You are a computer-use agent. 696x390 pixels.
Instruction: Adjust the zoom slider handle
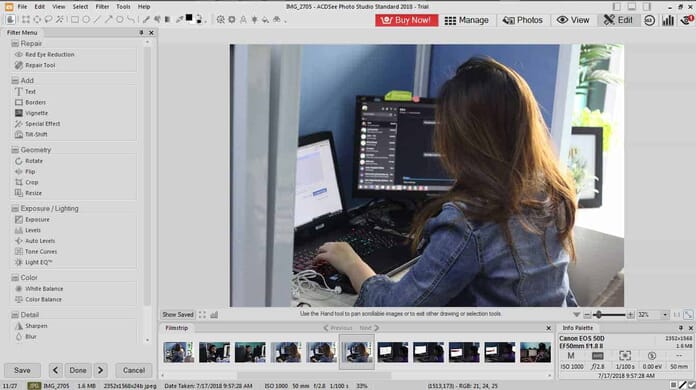[598, 315]
